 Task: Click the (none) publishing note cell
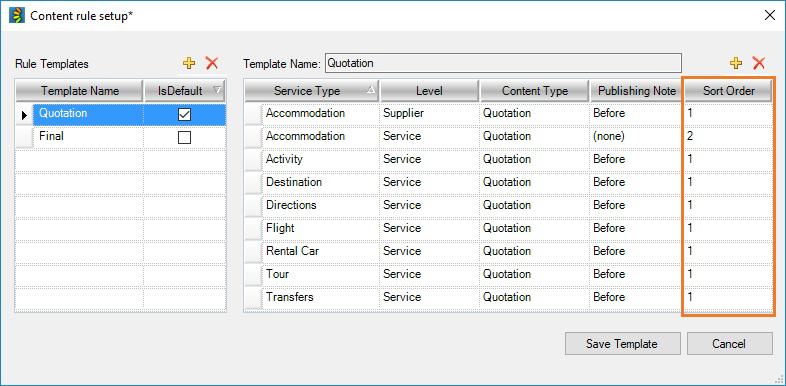637,136
